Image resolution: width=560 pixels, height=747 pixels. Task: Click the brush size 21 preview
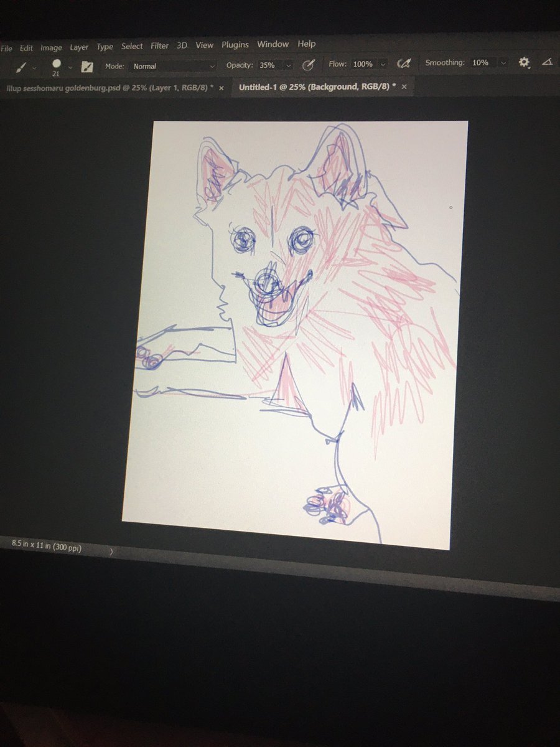[57, 67]
